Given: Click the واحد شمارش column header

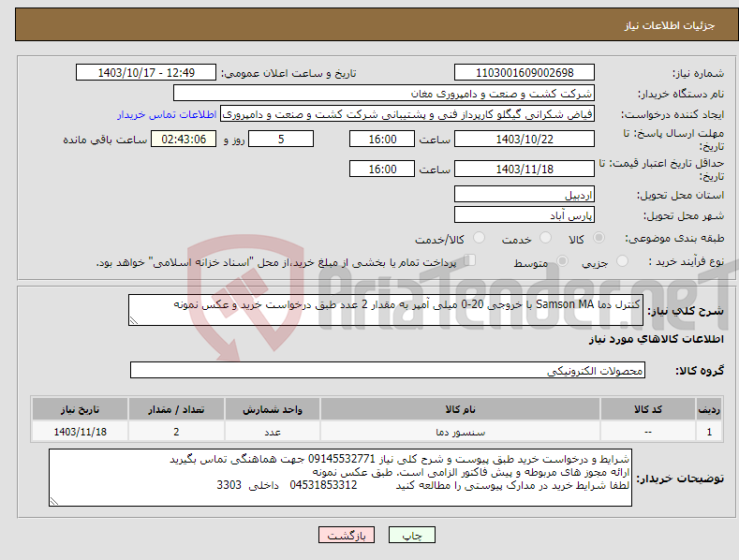Looking at the screenshot, I should 273,409.
